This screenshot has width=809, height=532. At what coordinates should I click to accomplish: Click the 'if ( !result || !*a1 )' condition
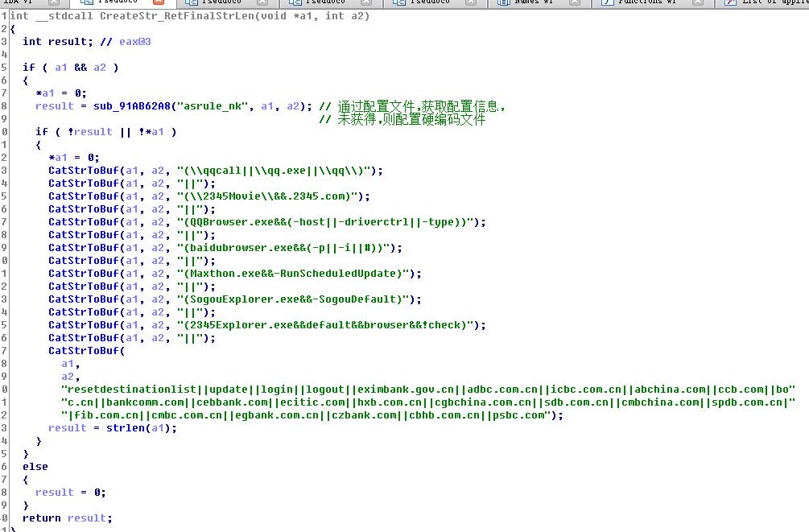pos(106,132)
